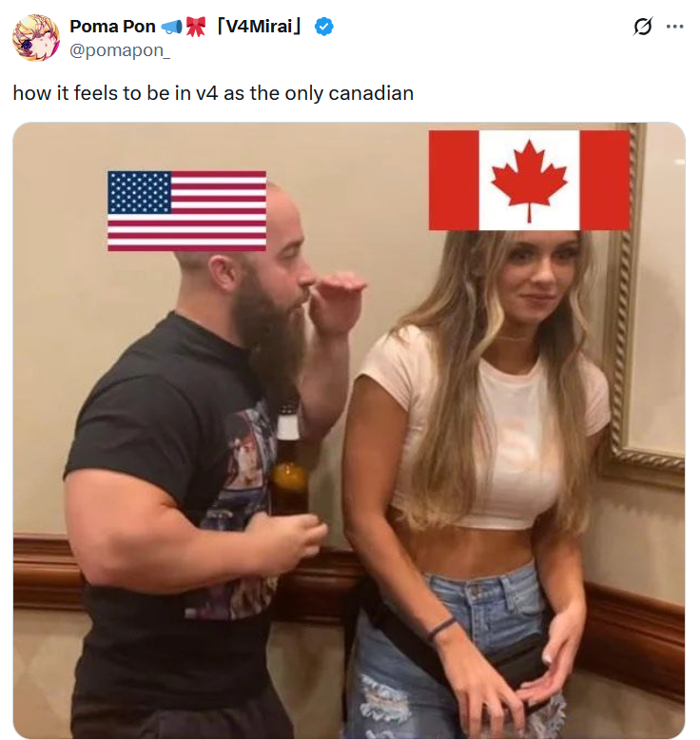Click the tweet text about v4 canadian
The width and height of the screenshot is (700, 740).
click(213, 93)
